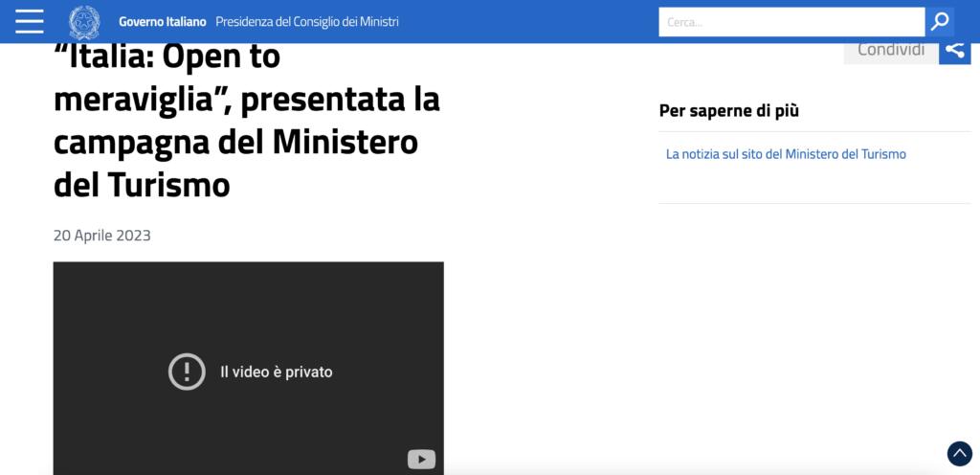Open Presidenza del Consiglio dei Ministri link

click(307, 21)
